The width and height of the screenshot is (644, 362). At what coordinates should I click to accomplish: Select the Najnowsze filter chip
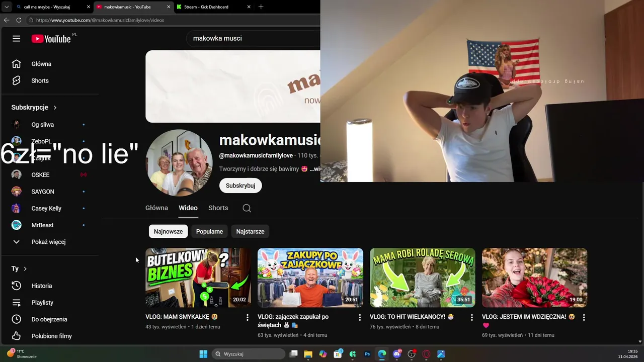point(169,231)
